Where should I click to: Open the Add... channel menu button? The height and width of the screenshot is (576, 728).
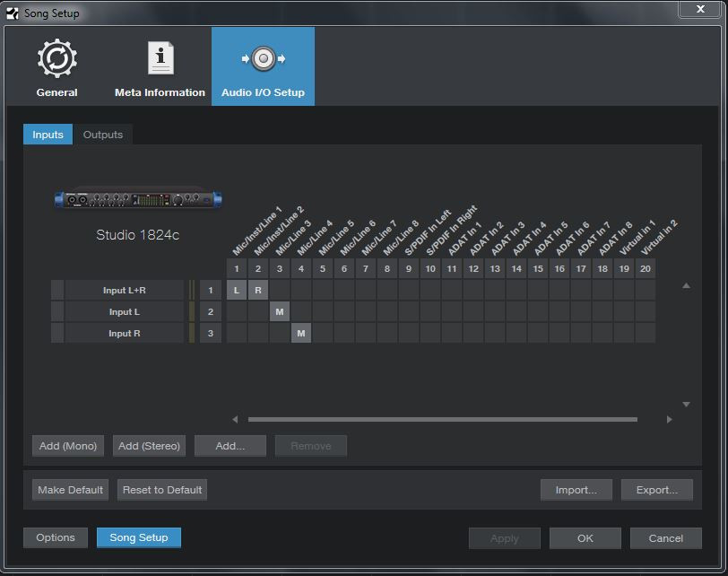click(230, 446)
